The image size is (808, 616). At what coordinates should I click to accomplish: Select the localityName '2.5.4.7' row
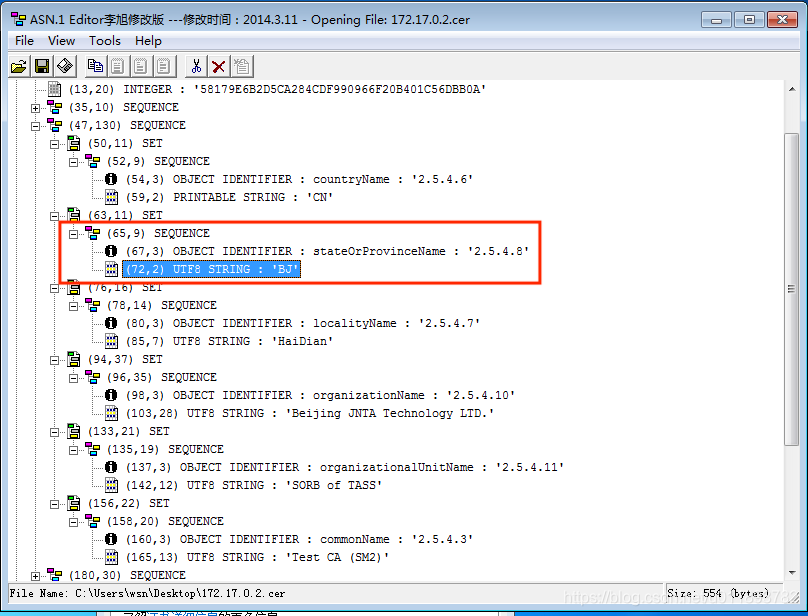pos(303,323)
